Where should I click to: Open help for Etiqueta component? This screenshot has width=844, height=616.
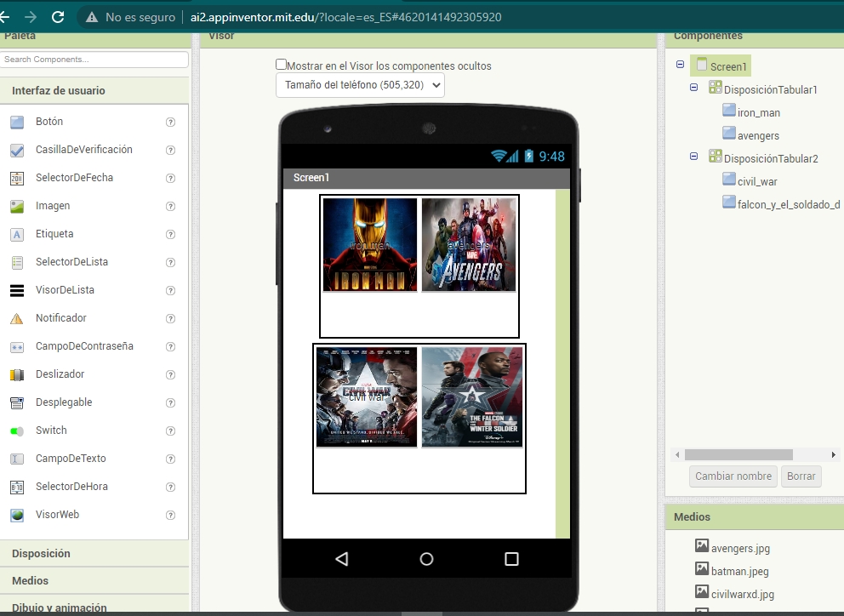click(171, 234)
